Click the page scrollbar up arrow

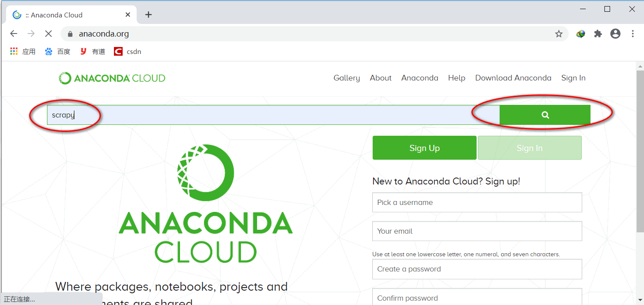click(x=640, y=67)
